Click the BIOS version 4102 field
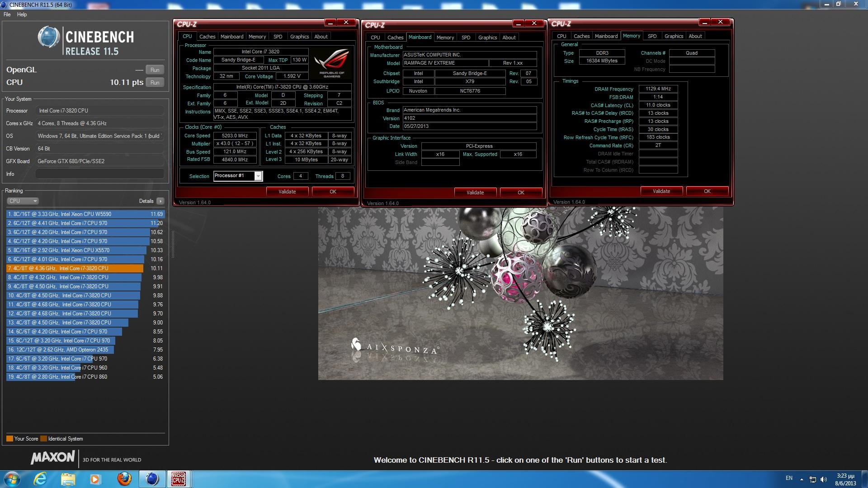 pyautogui.click(x=470, y=118)
